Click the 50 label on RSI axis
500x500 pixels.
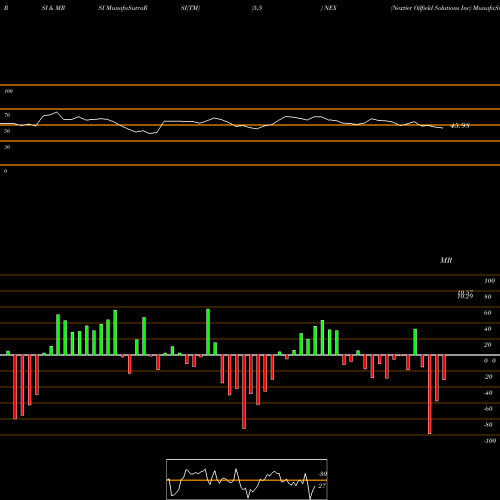(7, 131)
